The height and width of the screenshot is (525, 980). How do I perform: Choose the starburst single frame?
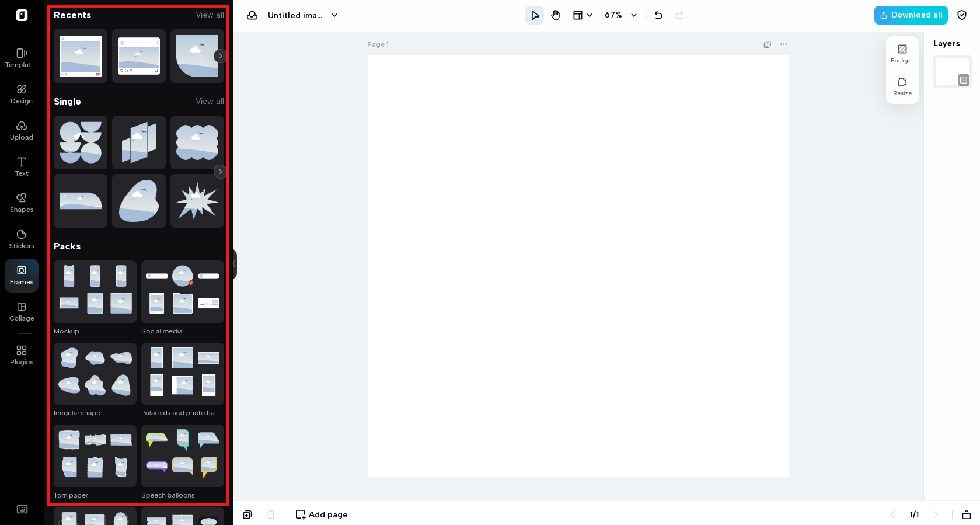coord(197,201)
